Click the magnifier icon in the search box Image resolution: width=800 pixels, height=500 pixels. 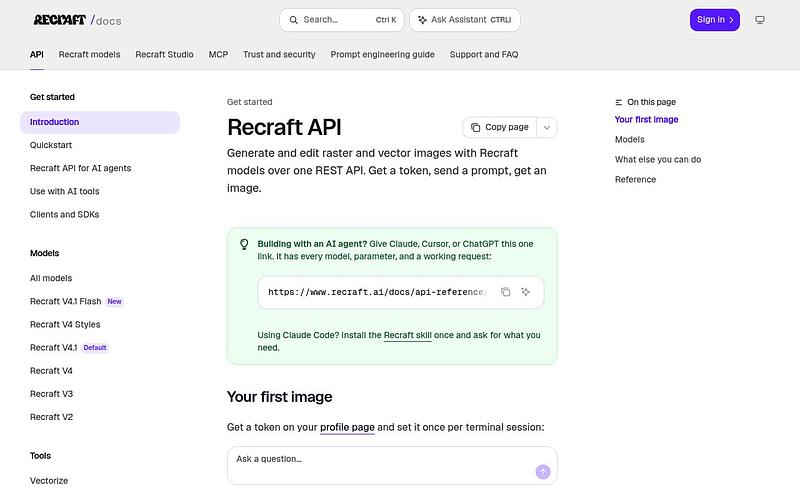click(293, 20)
